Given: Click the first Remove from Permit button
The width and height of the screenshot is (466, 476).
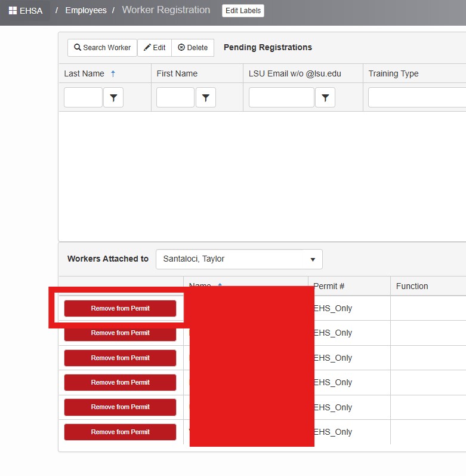Looking at the screenshot, I should pyautogui.click(x=120, y=308).
